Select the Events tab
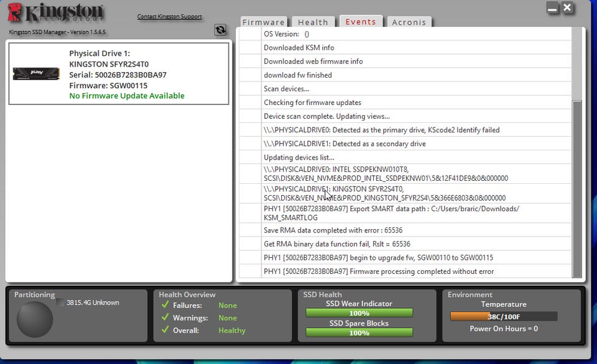The image size is (597, 364). [x=361, y=22]
